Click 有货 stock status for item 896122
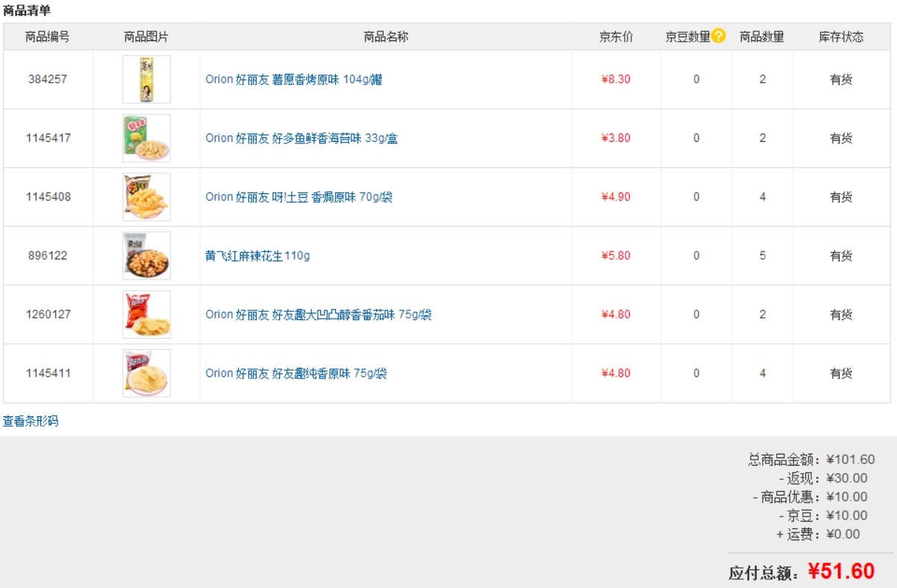897x588 pixels. (x=841, y=256)
